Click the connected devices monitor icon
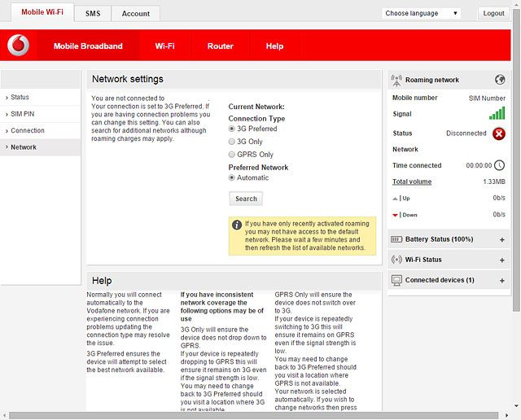Viewport: 521px width, 420px height. point(396,280)
